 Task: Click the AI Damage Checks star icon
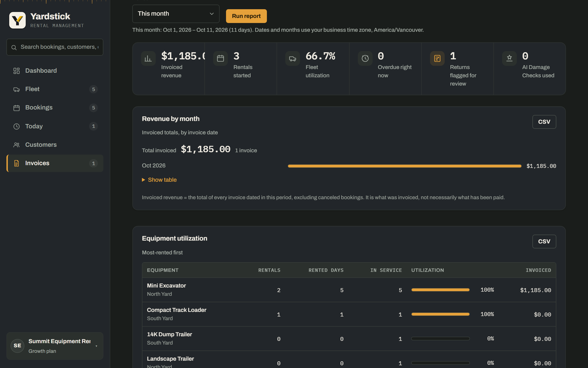(x=509, y=58)
